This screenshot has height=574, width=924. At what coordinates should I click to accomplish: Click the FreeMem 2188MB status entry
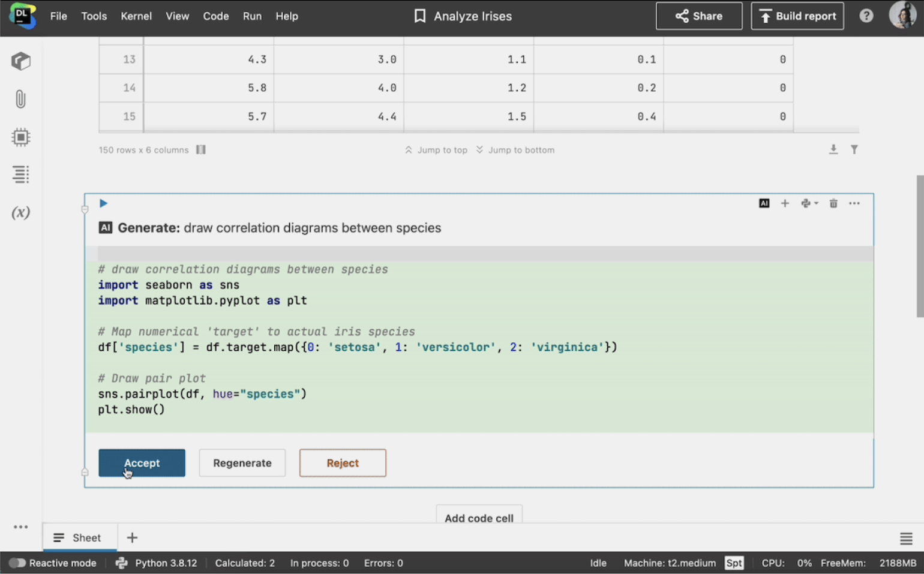[x=868, y=563]
